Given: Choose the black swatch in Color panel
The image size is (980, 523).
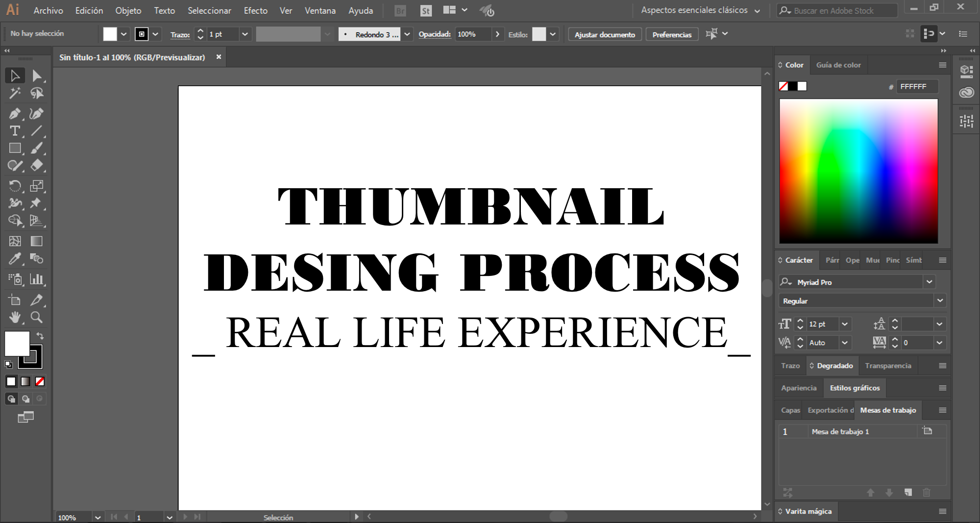Looking at the screenshot, I should point(793,86).
